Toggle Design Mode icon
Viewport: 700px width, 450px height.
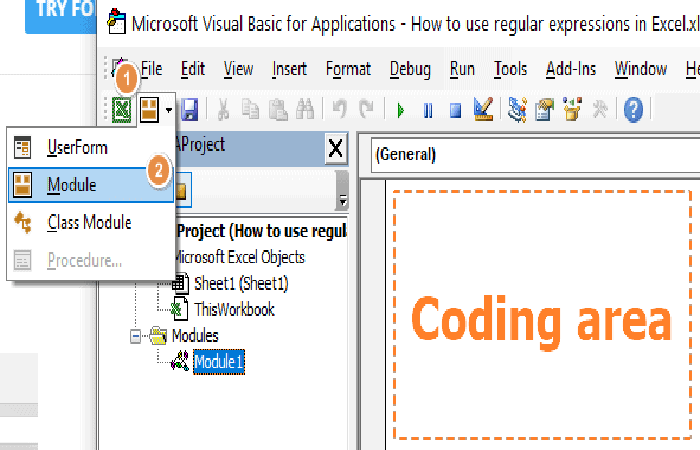tap(483, 109)
